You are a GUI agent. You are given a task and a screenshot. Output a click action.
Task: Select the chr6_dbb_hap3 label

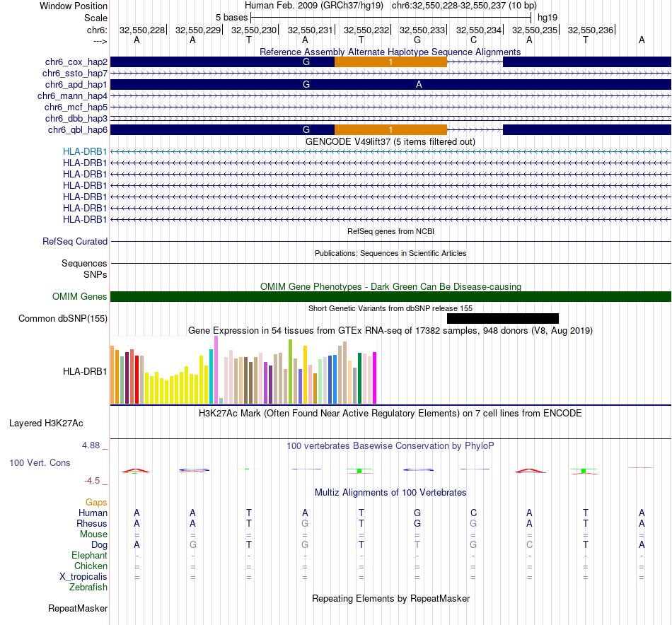pos(76,119)
